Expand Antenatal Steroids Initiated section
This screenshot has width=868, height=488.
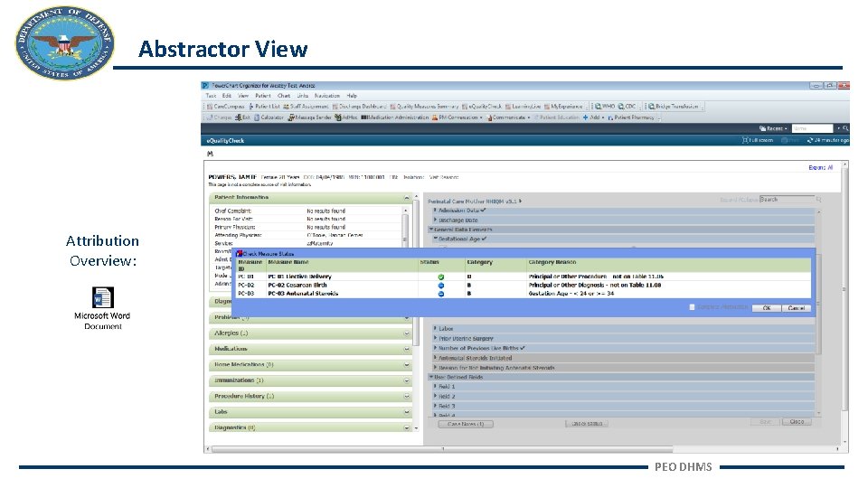tap(435, 358)
